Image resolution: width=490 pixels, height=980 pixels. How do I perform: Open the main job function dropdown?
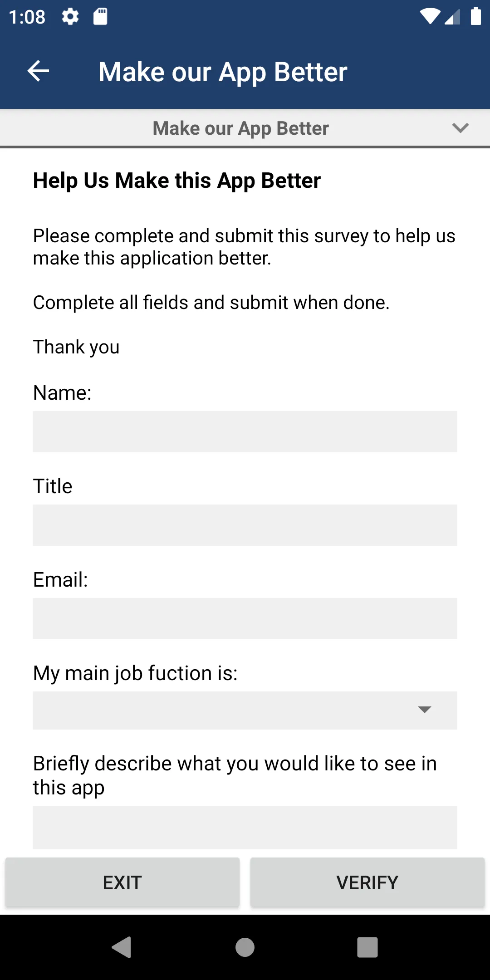click(227, 710)
